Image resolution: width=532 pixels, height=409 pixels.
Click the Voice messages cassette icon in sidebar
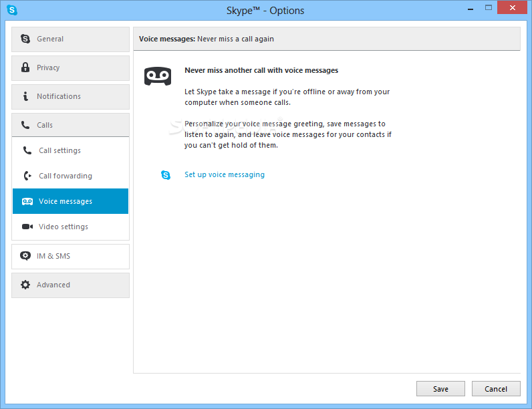coord(27,201)
